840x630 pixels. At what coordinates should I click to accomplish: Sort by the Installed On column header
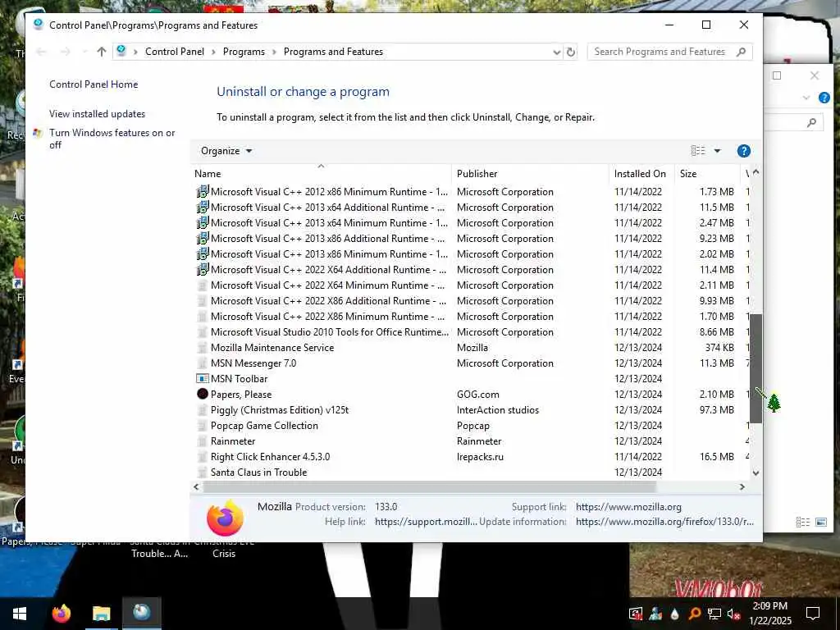click(641, 174)
